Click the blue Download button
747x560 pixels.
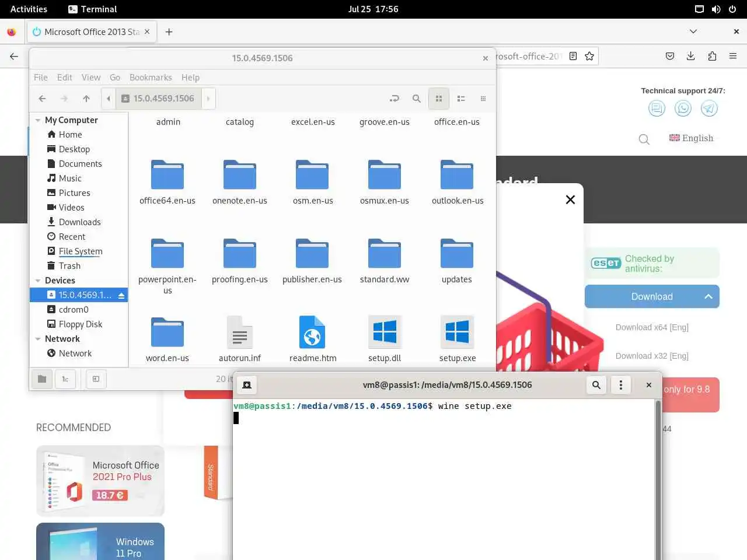tap(652, 296)
